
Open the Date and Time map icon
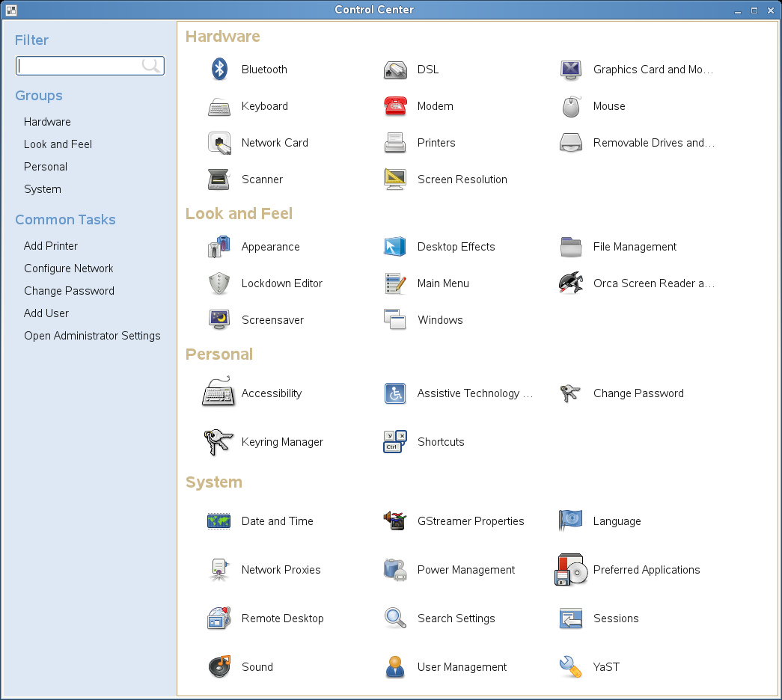[x=219, y=521]
